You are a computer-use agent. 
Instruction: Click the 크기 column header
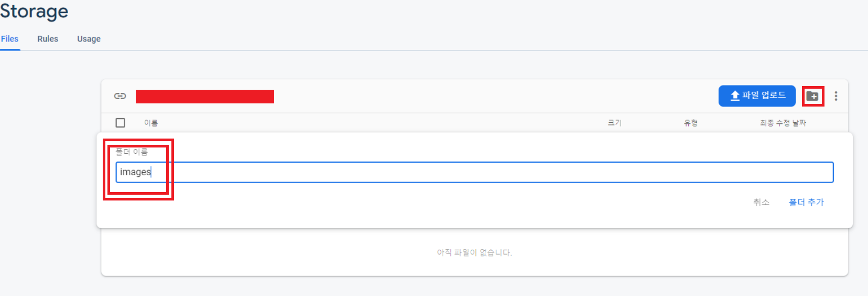[x=614, y=123]
